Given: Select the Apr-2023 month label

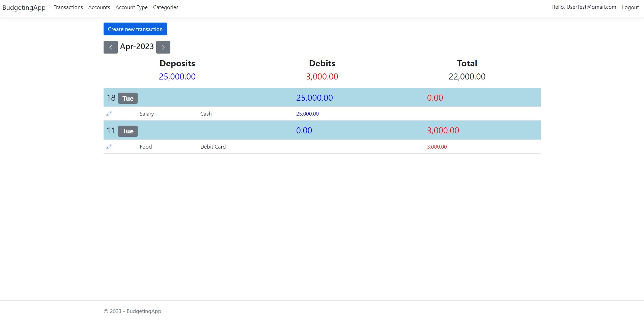Looking at the screenshot, I should pos(137,46).
